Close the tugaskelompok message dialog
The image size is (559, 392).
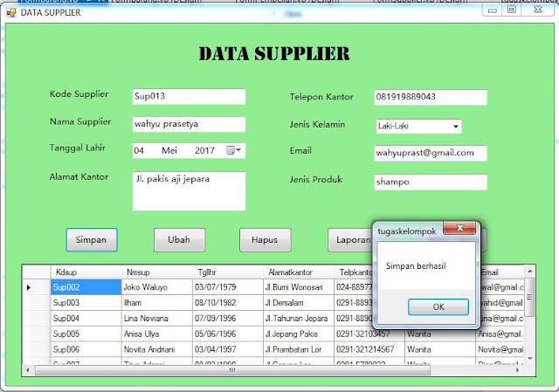[x=459, y=228]
